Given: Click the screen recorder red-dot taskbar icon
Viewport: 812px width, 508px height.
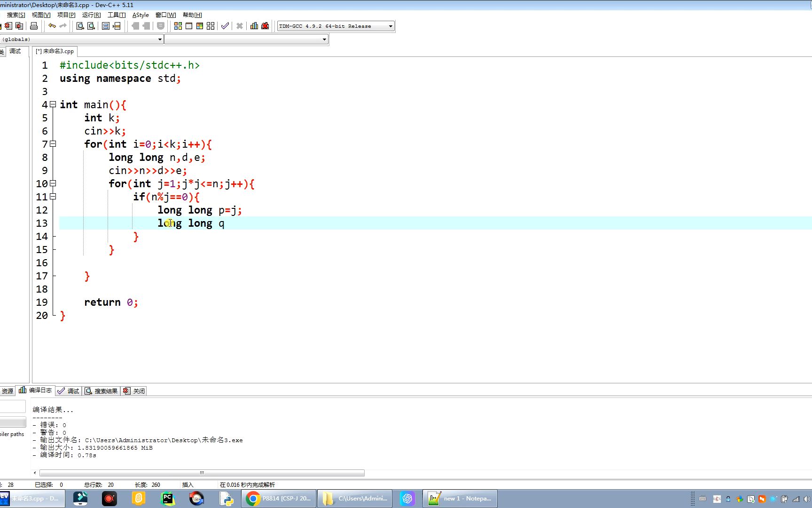Looking at the screenshot, I should coord(109,499).
